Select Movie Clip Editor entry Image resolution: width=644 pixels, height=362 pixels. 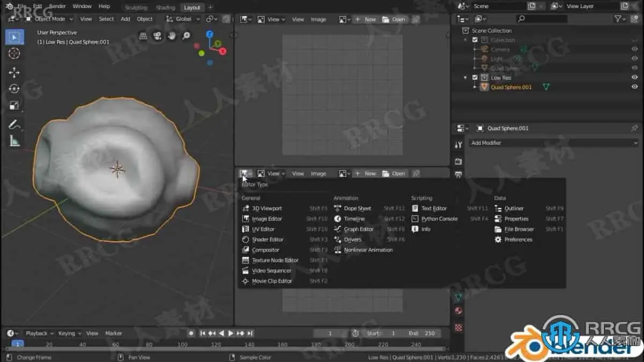[x=272, y=281]
